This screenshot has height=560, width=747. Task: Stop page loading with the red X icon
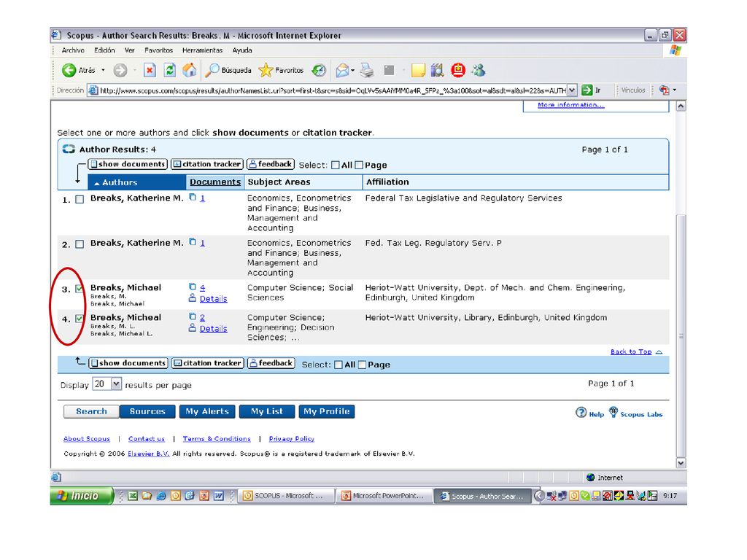tap(150, 71)
